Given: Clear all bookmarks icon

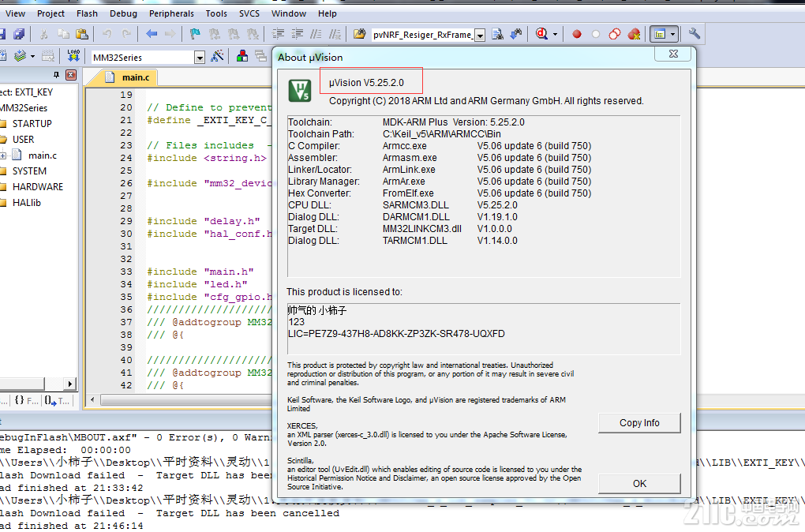Looking at the screenshot, I should [252, 35].
